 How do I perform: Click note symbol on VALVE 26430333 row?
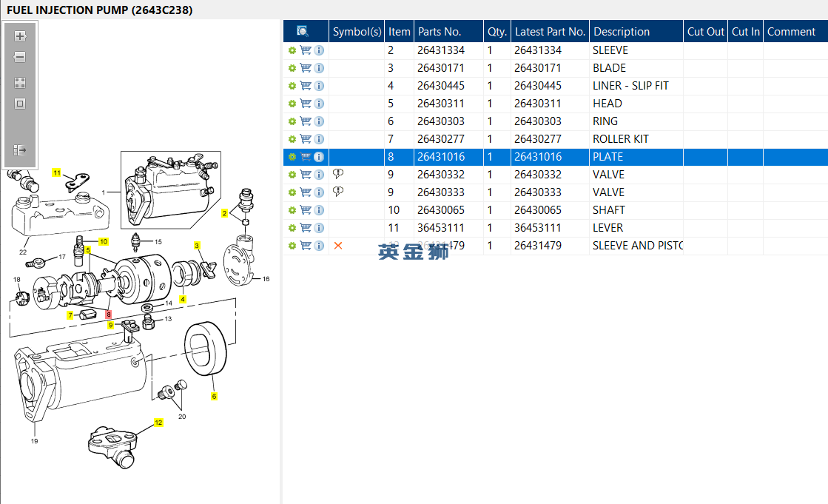[x=338, y=192]
